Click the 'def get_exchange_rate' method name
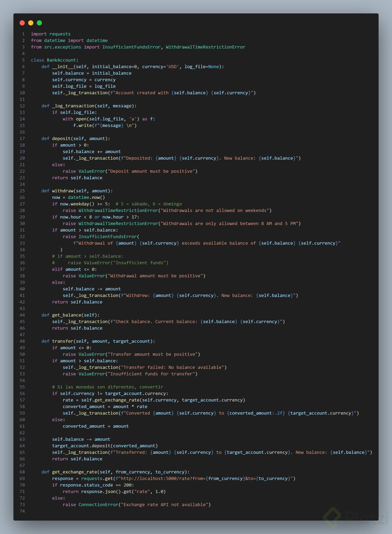 [x=74, y=472]
